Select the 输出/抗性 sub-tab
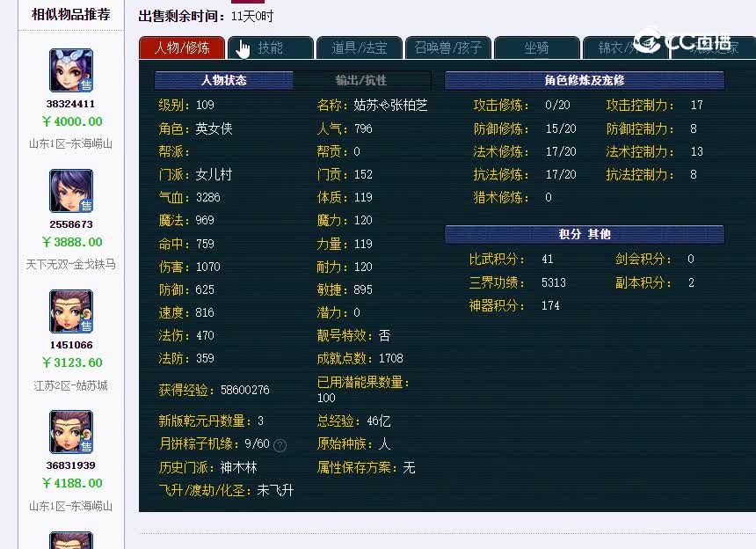 361,80
